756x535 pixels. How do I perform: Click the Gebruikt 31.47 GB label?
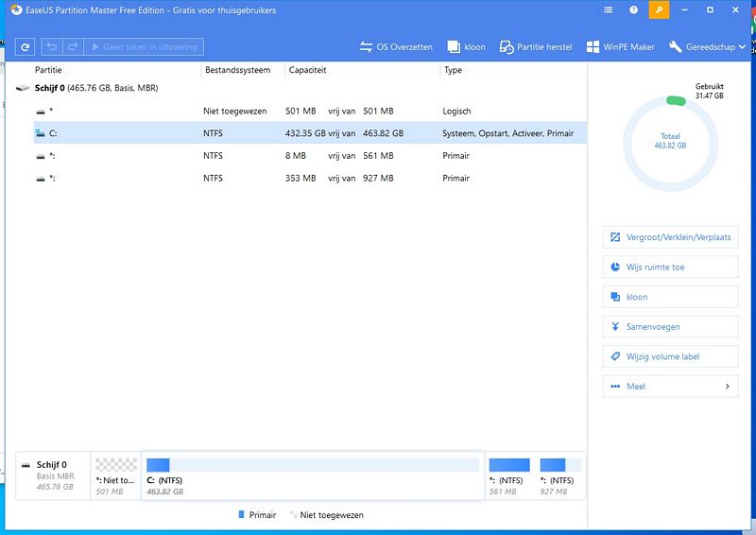tap(710, 91)
